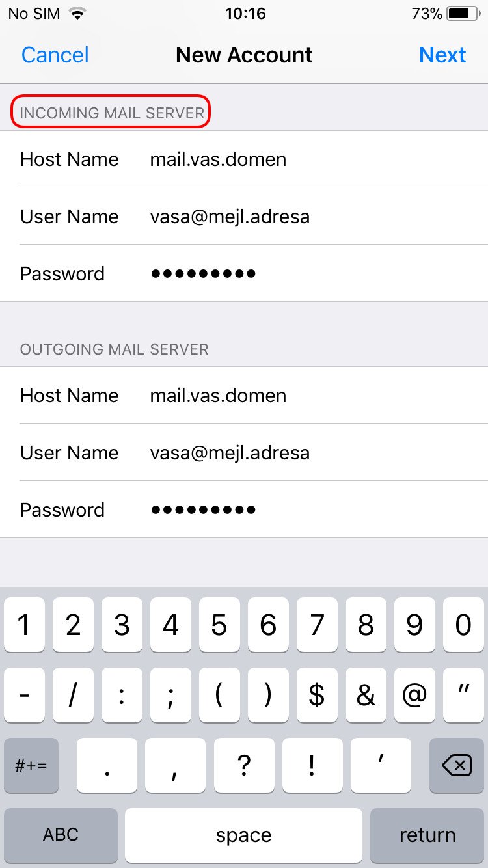Edit incoming mail server Host Name field
The width and height of the screenshot is (488, 868).
pos(244,159)
